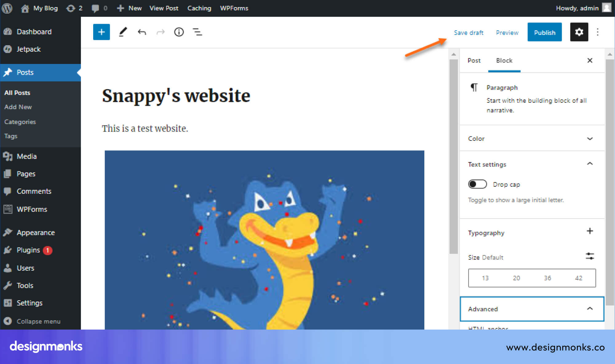The width and height of the screenshot is (615, 364).
Task: Select font size 42
Action: [x=579, y=278]
